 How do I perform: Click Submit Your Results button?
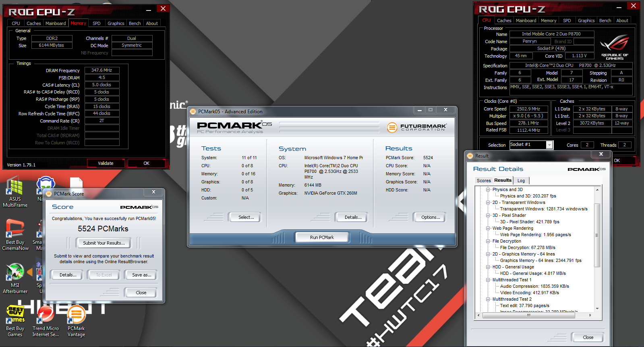pos(104,243)
